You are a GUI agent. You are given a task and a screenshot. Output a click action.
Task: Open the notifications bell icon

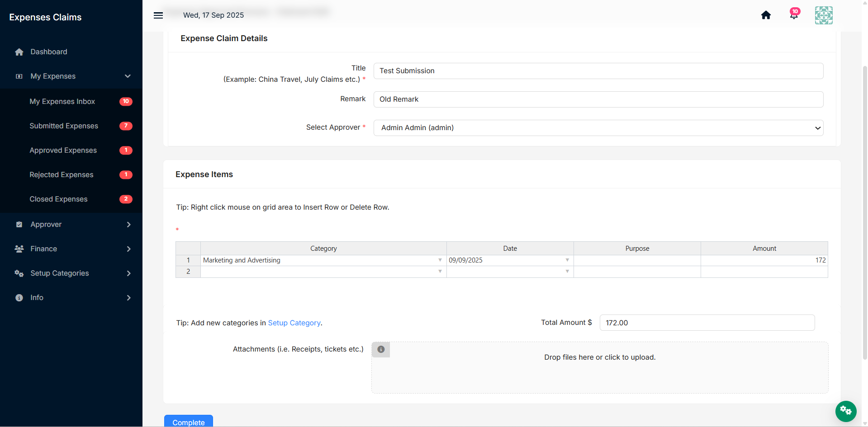794,15
